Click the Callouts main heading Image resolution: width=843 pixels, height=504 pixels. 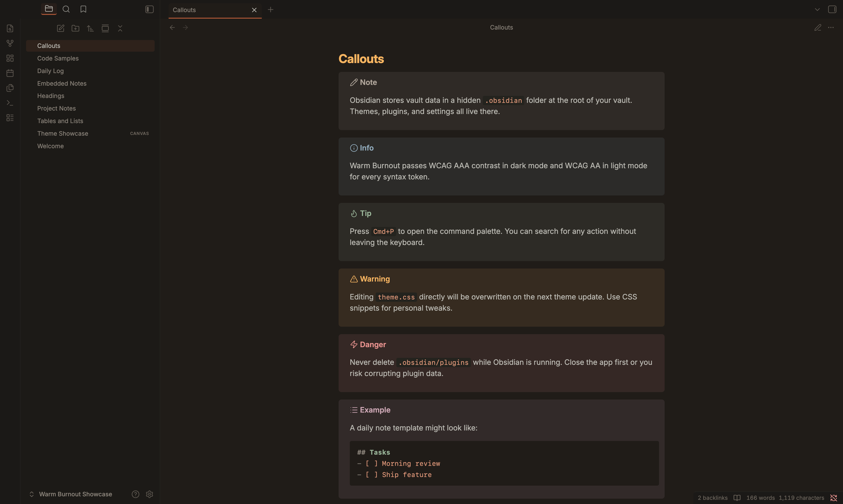pos(361,59)
